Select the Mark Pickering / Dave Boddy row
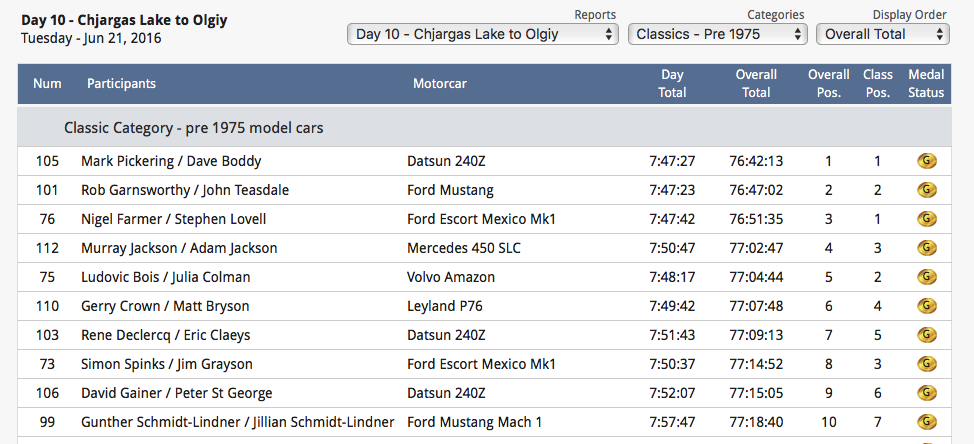Viewport: 974px width, 444px height. [171, 161]
